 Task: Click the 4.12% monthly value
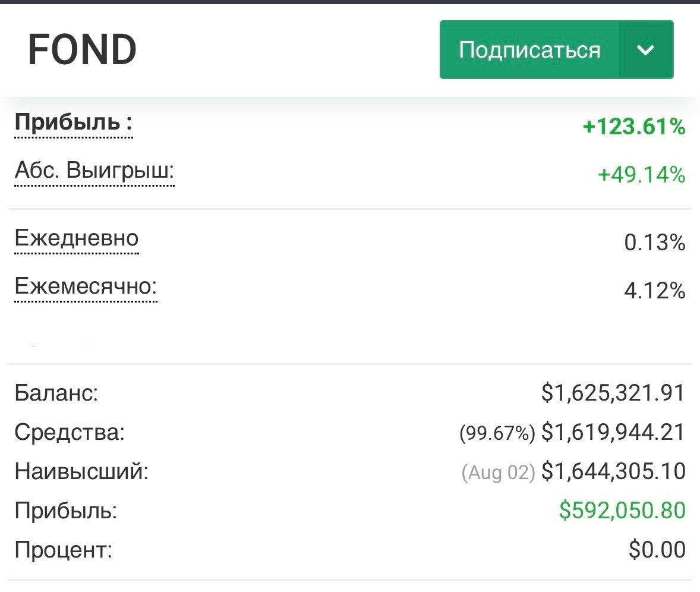pos(655,291)
